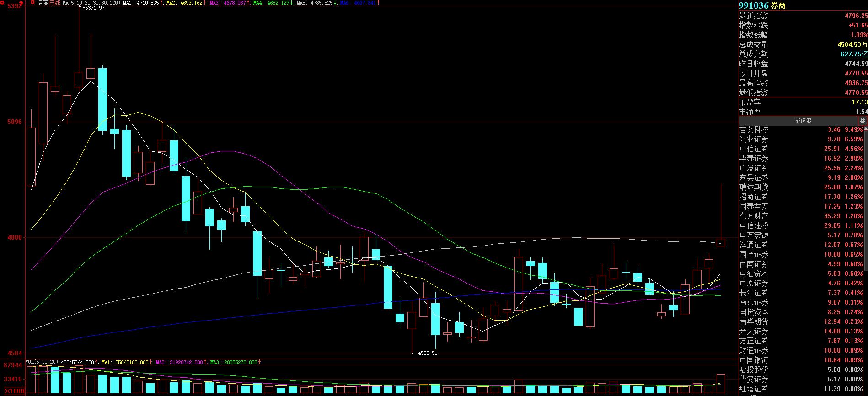Viewport: 868px width, 396px height.
Task: Click the scroll-up arrow of constituent list
Action: [865, 129]
